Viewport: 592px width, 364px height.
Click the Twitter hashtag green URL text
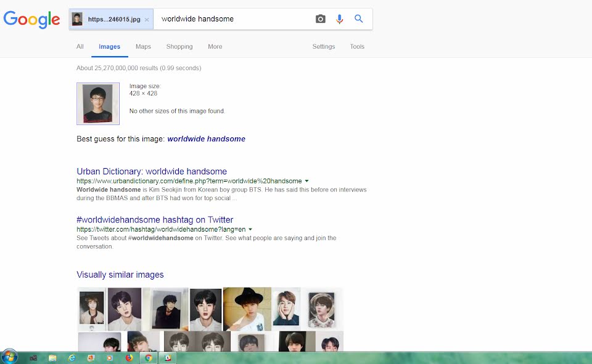(x=161, y=229)
